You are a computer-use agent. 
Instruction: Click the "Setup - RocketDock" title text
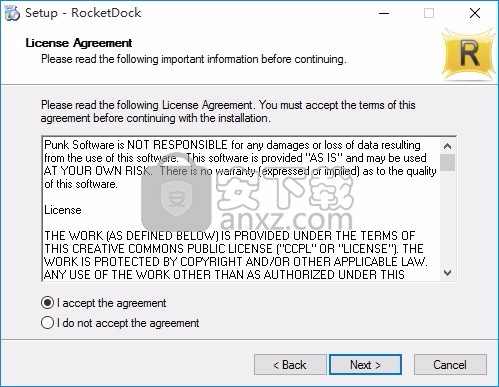pos(83,13)
